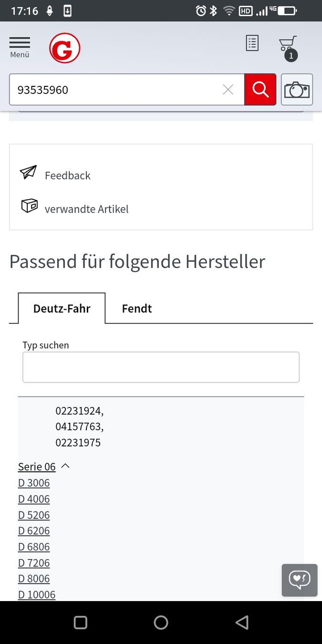322x644 pixels.
Task: Select the Deutz-Fahr tab
Action: (x=62, y=309)
